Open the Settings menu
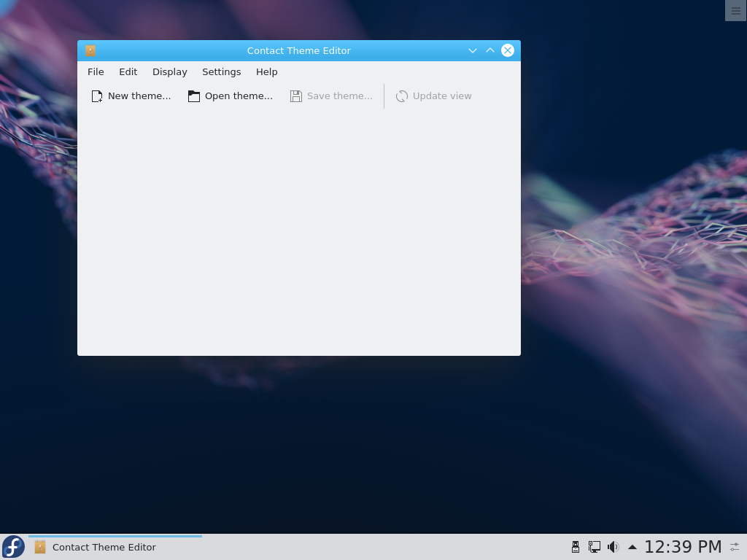Image resolution: width=747 pixels, height=560 pixels. (x=222, y=72)
